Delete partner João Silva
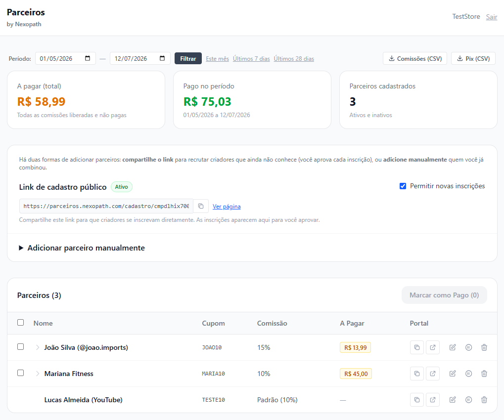 (484, 347)
